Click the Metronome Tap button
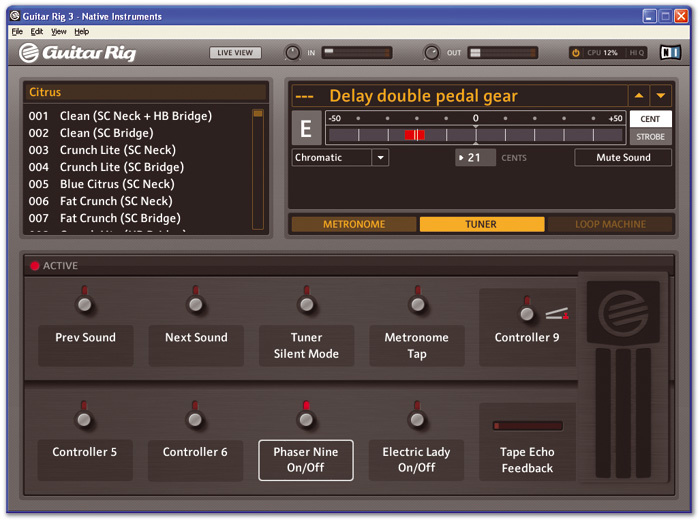The image size is (700, 522). coord(417,346)
